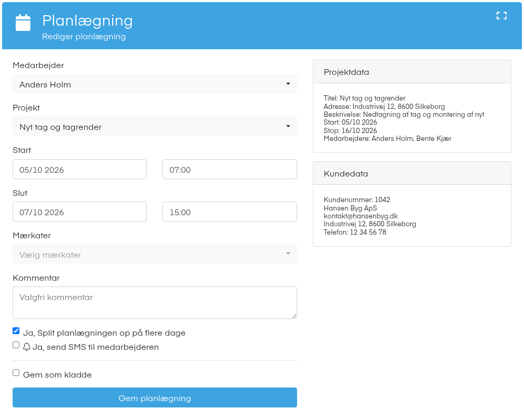This screenshot has height=420, width=524.
Task: Click the Start date field 05/10 2026
Action: tap(80, 169)
